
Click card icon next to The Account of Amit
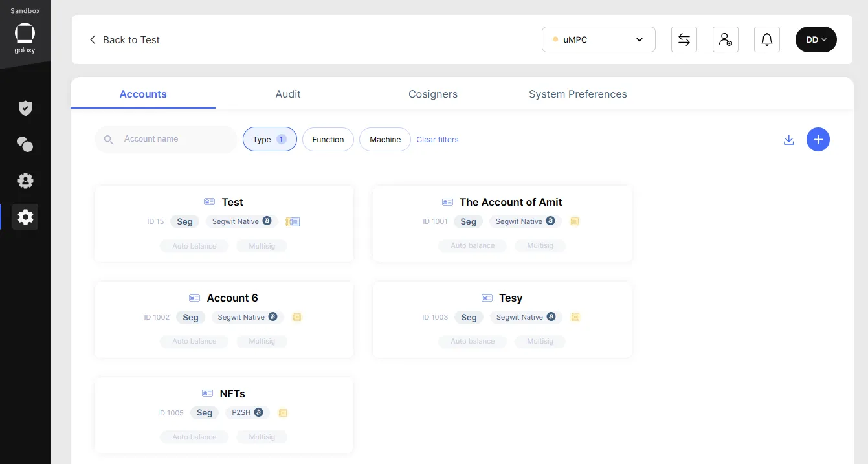click(447, 202)
